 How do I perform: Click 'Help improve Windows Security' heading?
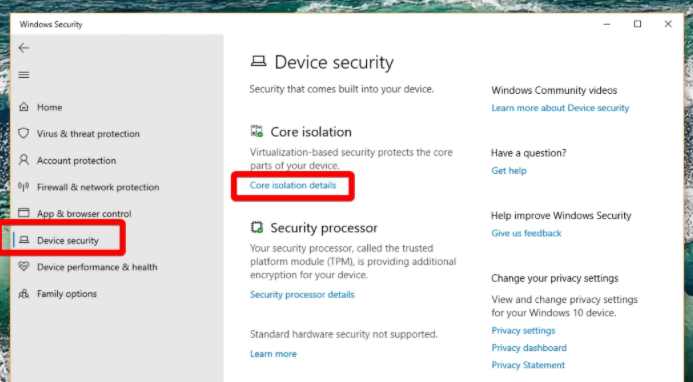(561, 215)
